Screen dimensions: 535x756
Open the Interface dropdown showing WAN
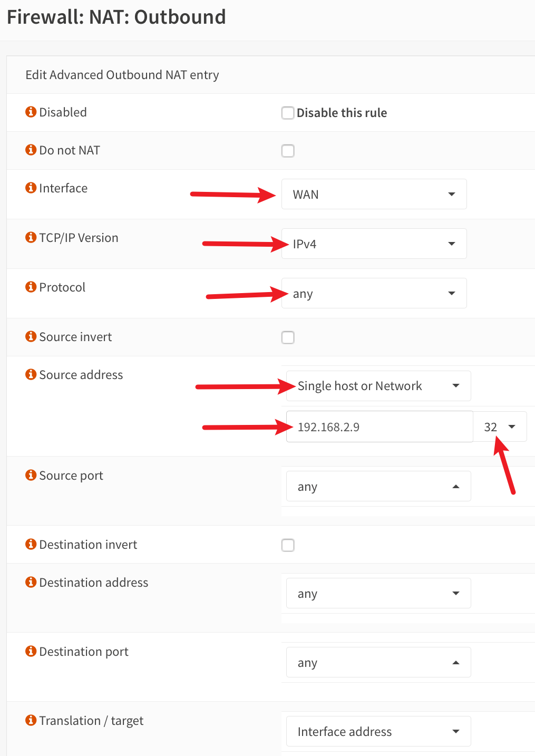(x=374, y=194)
